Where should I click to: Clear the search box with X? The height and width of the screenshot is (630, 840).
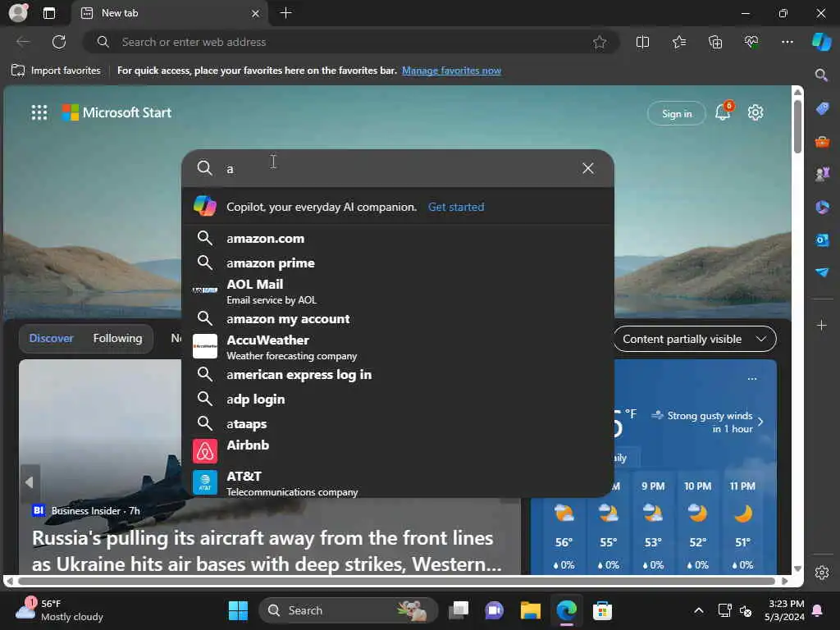pyautogui.click(x=587, y=168)
